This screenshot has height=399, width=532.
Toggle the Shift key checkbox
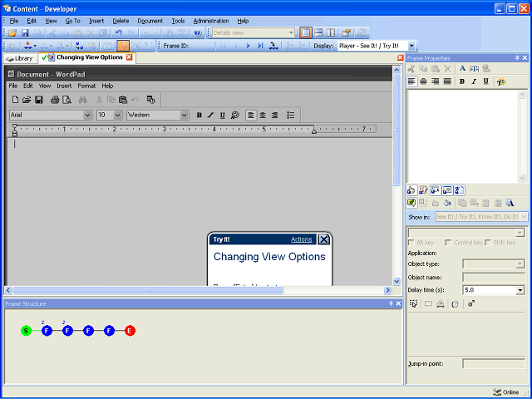tap(488, 243)
